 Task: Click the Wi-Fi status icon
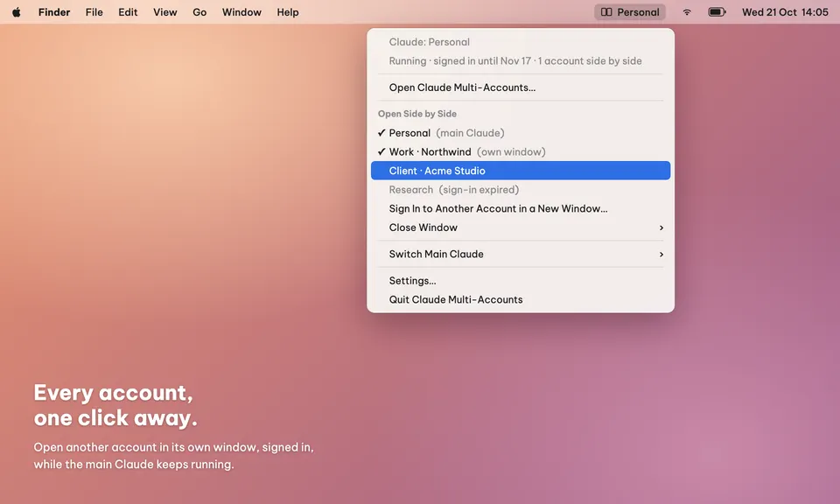tap(687, 11)
